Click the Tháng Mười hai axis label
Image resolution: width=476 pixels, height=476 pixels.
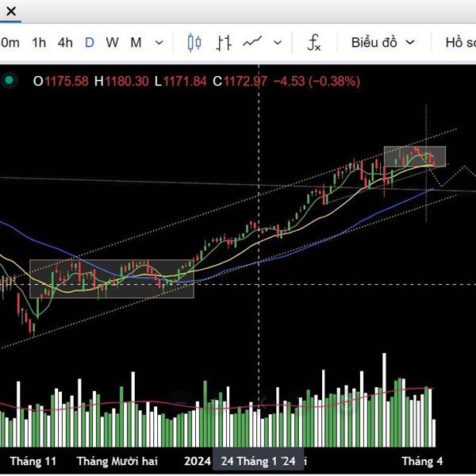tap(117, 461)
